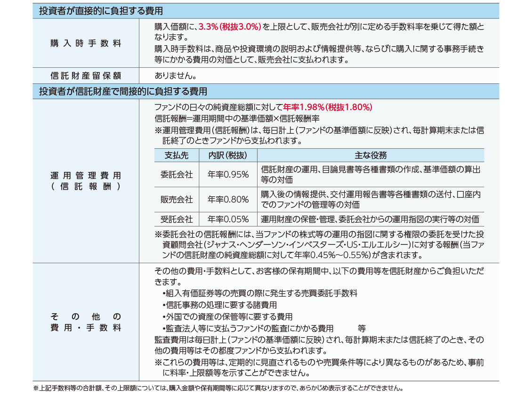Select the 信託財産留保額 row label
532x396 pixels.
click(x=86, y=75)
